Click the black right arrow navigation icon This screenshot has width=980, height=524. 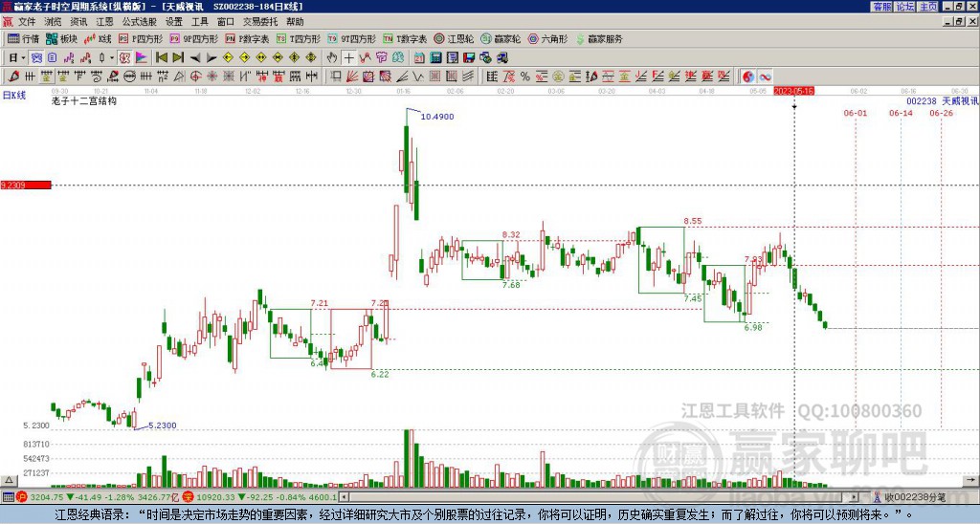pos(212,58)
